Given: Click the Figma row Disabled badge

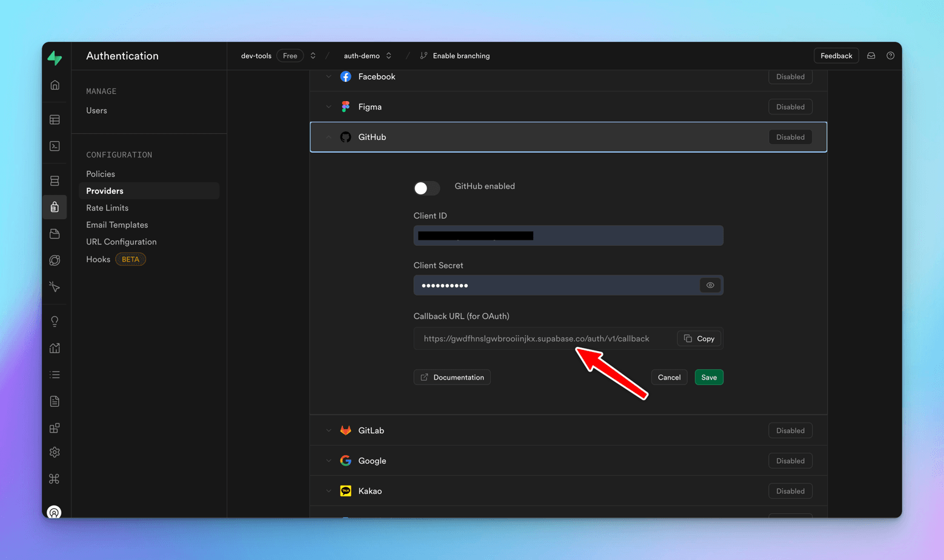Looking at the screenshot, I should pos(790,107).
